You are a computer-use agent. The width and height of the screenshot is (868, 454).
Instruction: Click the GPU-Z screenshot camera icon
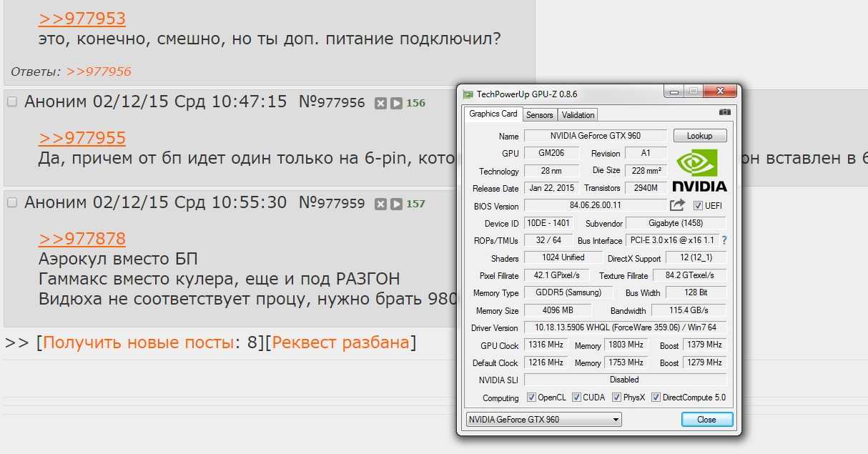click(725, 112)
